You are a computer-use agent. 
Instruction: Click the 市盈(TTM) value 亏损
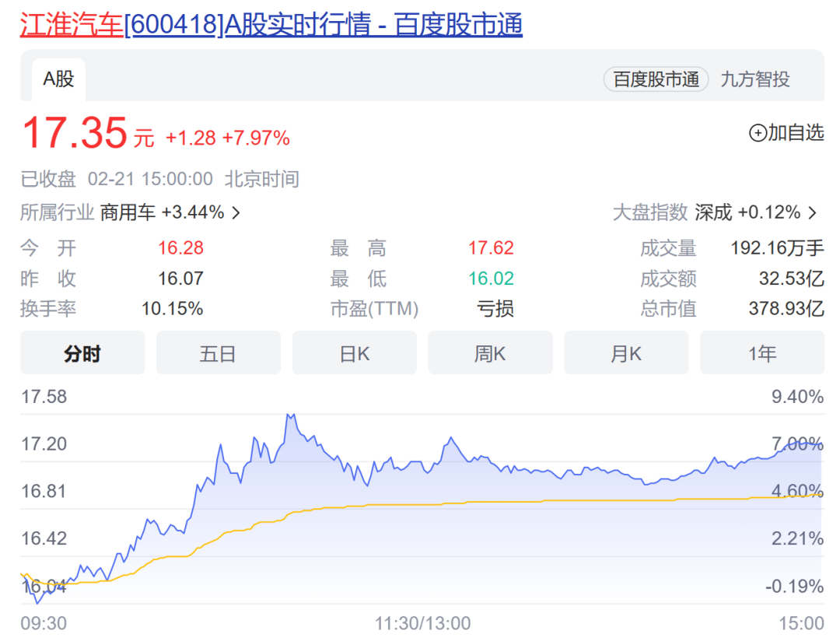coord(495,309)
